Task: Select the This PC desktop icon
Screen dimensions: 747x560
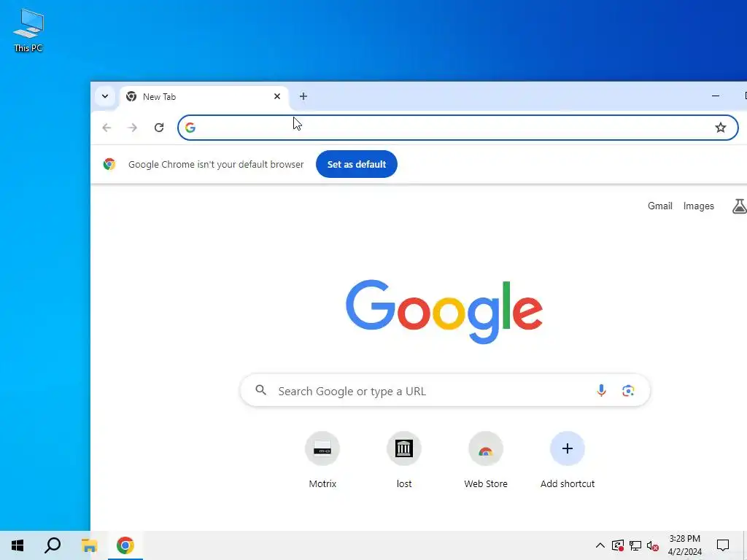Action: pyautogui.click(x=28, y=31)
